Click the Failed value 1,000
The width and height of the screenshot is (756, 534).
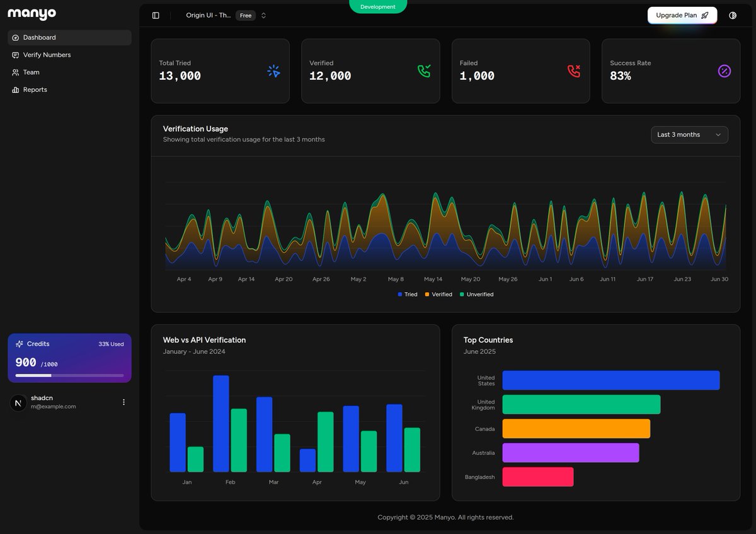click(x=477, y=76)
